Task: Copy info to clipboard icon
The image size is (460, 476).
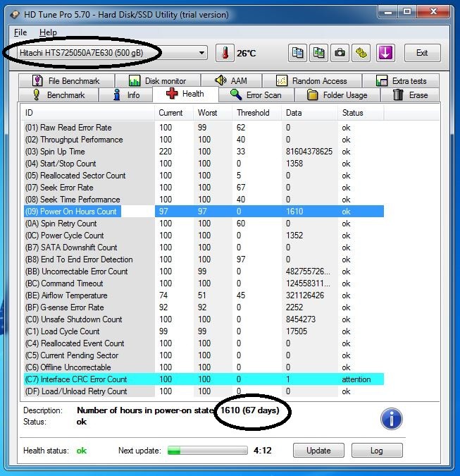Action: 297,53
